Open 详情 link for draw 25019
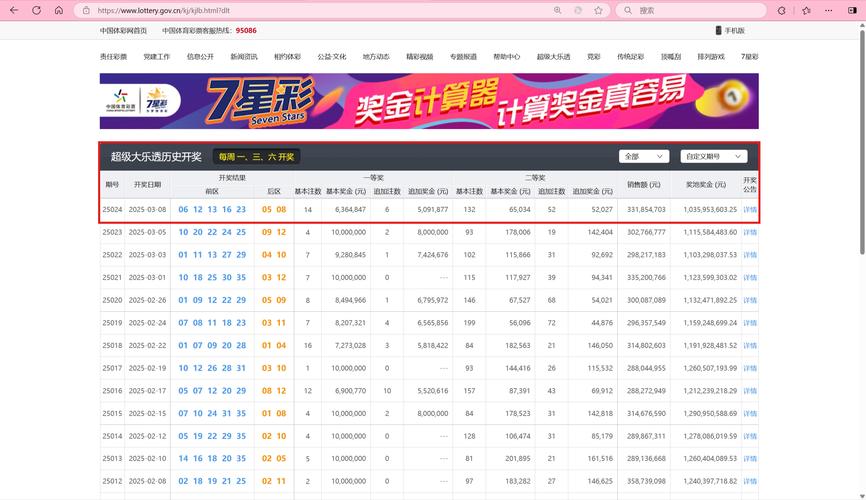The width and height of the screenshot is (866, 500). 749,323
